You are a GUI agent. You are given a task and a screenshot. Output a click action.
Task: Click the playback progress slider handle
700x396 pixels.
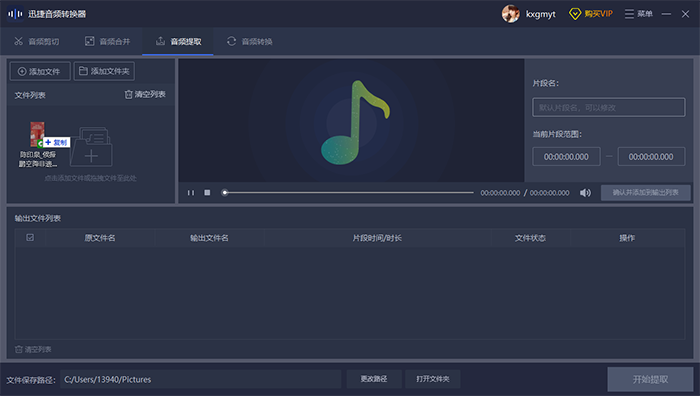[x=225, y=192]
